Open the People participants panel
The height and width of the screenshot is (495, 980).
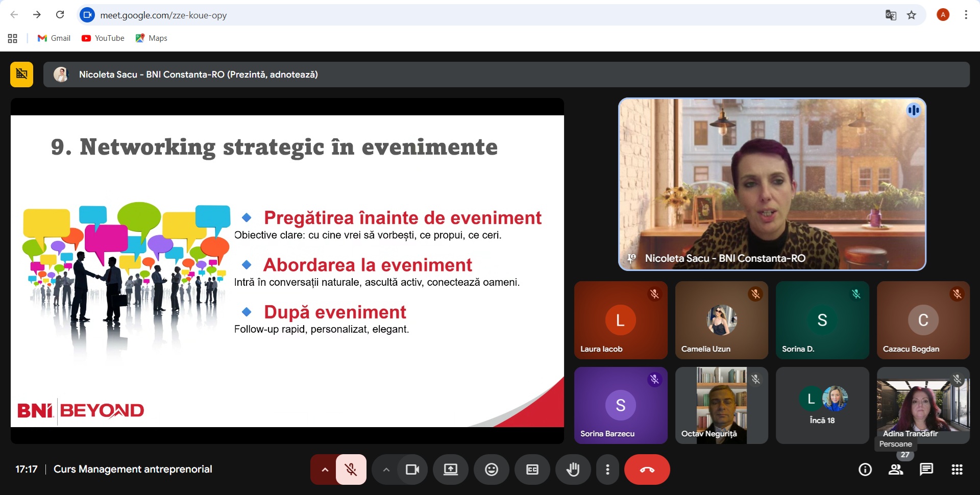[x=896, y=469]
